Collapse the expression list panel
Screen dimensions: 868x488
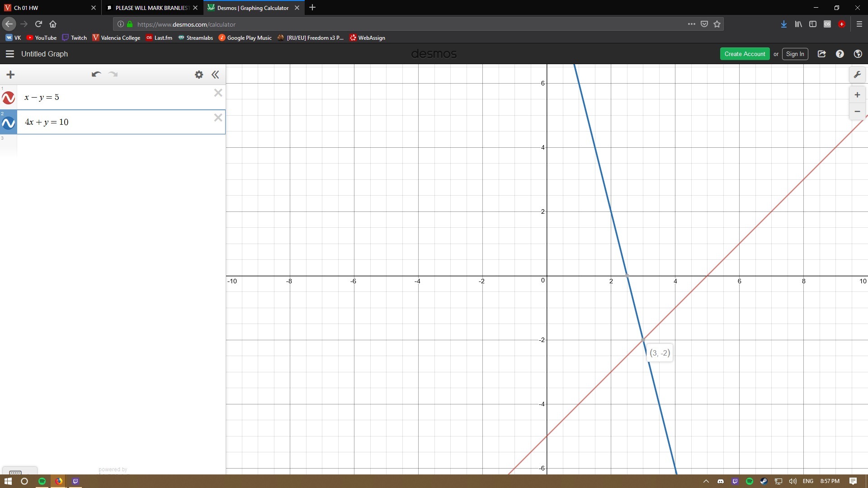point(215,75)
